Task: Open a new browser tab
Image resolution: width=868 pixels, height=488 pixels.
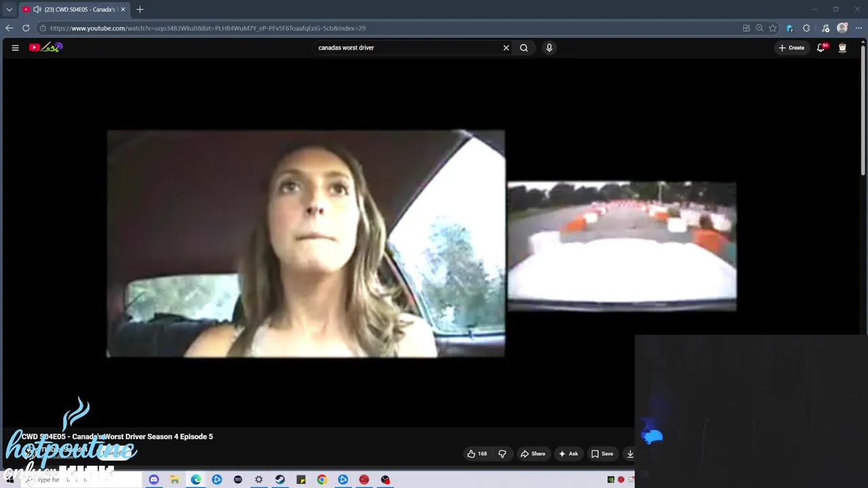Action: [x=140, y=9]
